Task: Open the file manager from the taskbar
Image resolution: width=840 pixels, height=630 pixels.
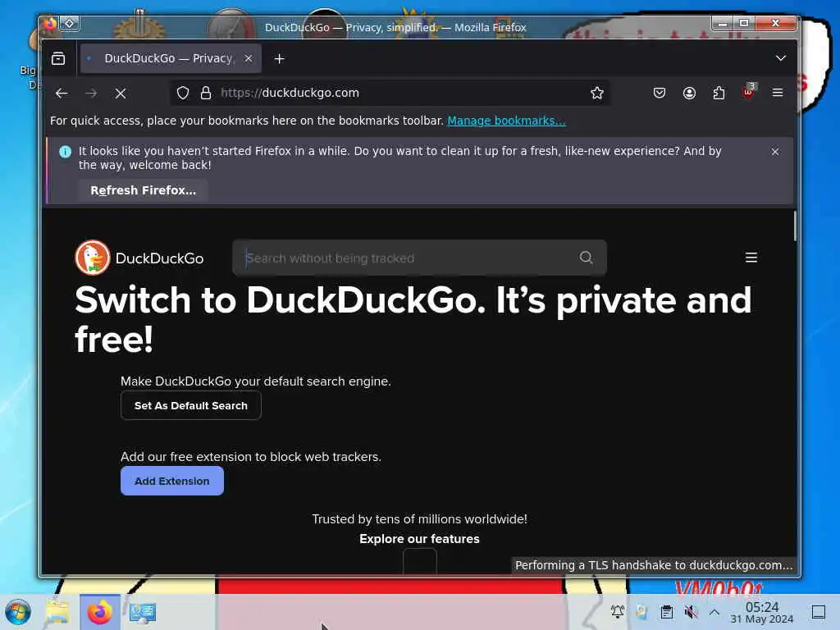Action: 57,612
